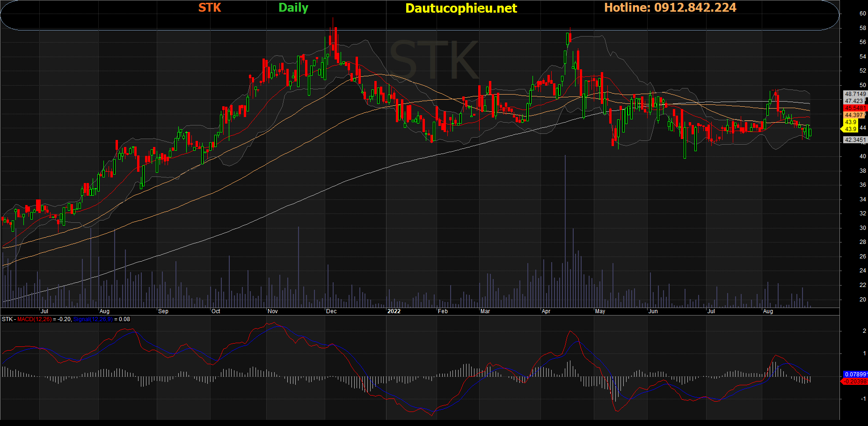
Task: Click the 36 price axis label
Action: [862, 185]
